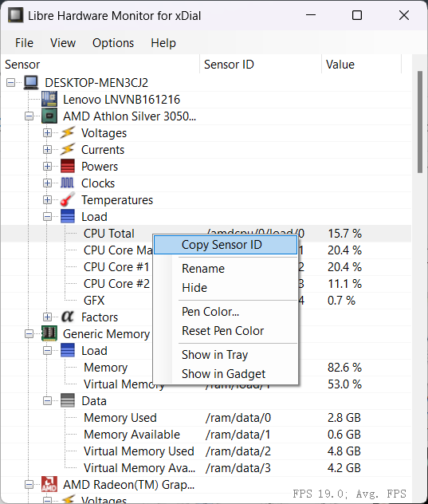Click the Sensor ID column header

point(261,65)
